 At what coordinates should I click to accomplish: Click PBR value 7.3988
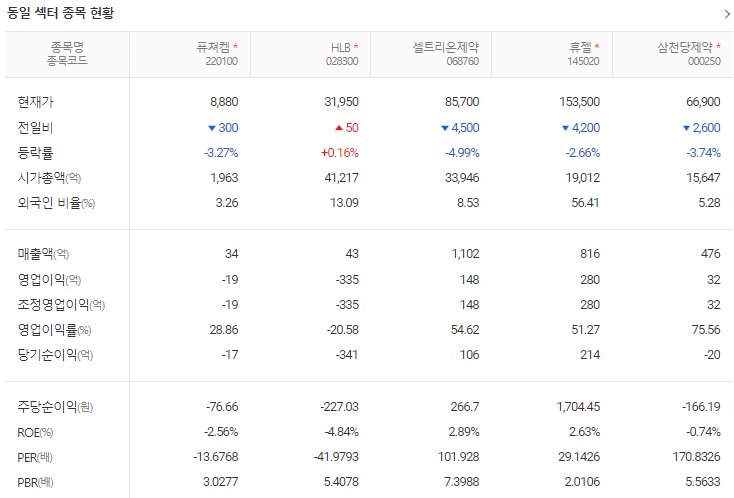(463, 482)
